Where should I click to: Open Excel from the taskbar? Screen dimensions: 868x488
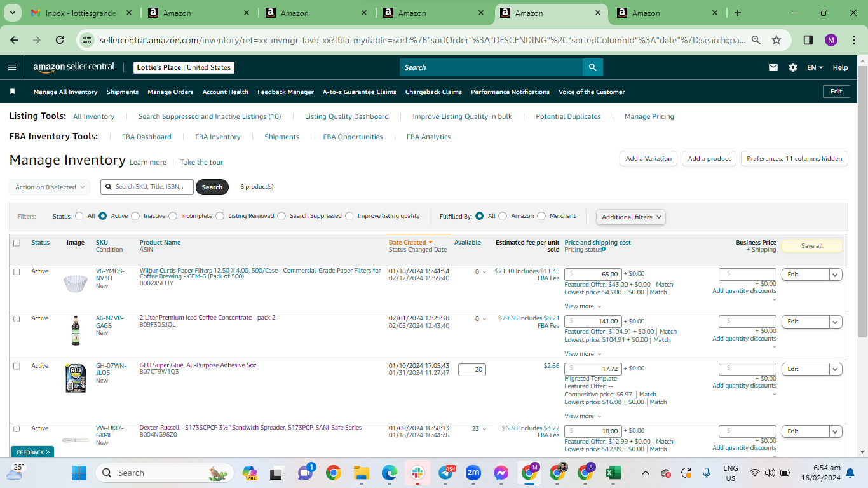(613, 473)
